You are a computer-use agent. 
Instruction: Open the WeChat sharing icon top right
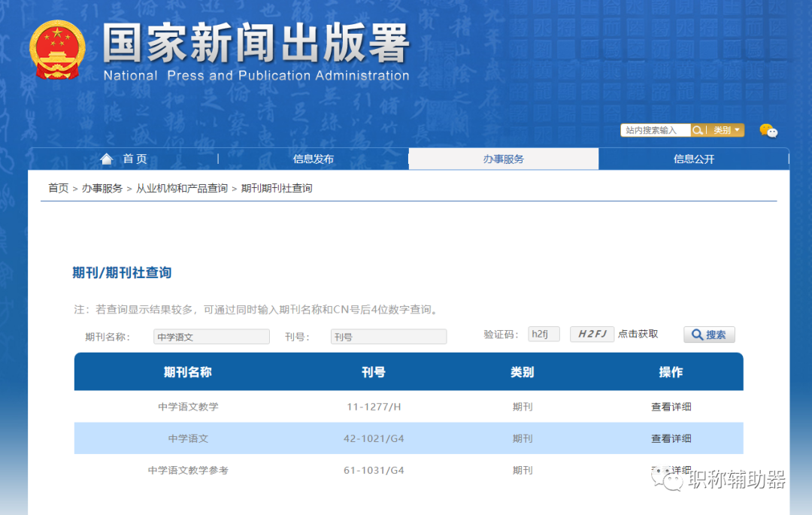tap(768, 131)
